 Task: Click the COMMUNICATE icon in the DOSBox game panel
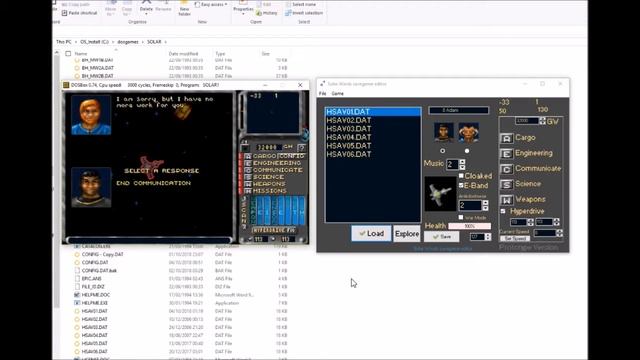247,170
